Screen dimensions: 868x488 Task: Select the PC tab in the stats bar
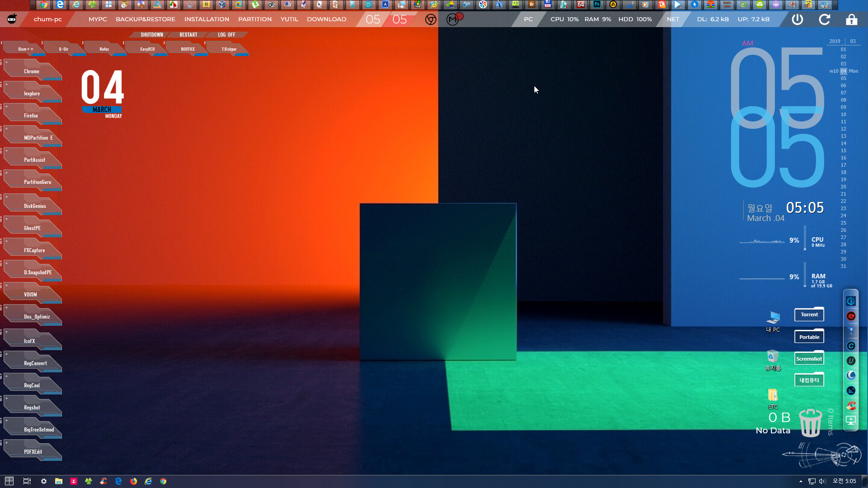(x=528, y=19)
